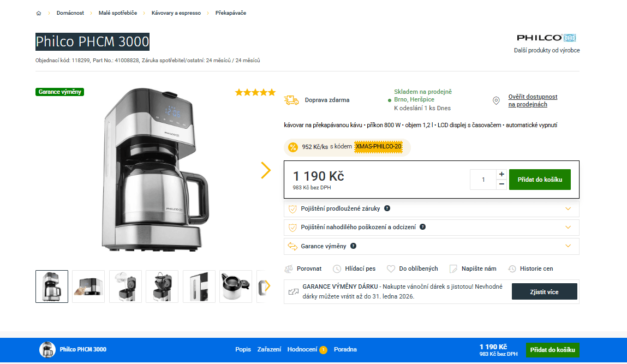Click the map pin availability icon

click(496, 100)
